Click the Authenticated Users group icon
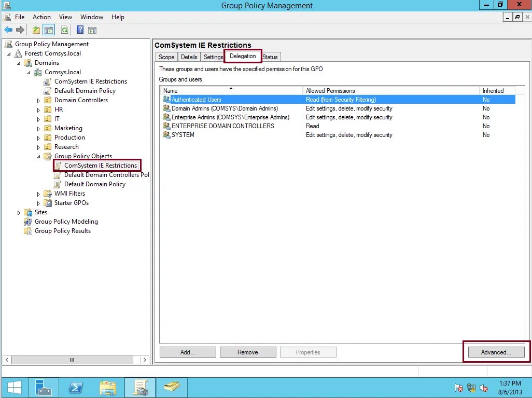The width and height of the screenshot is (532, 398). 166,99
